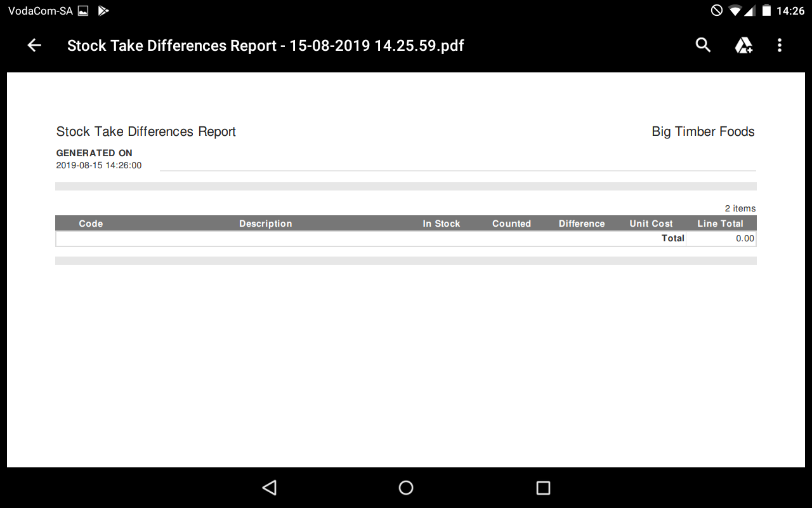Open the recent apps overview button
812x508 pixels.
tap(543, 487)
